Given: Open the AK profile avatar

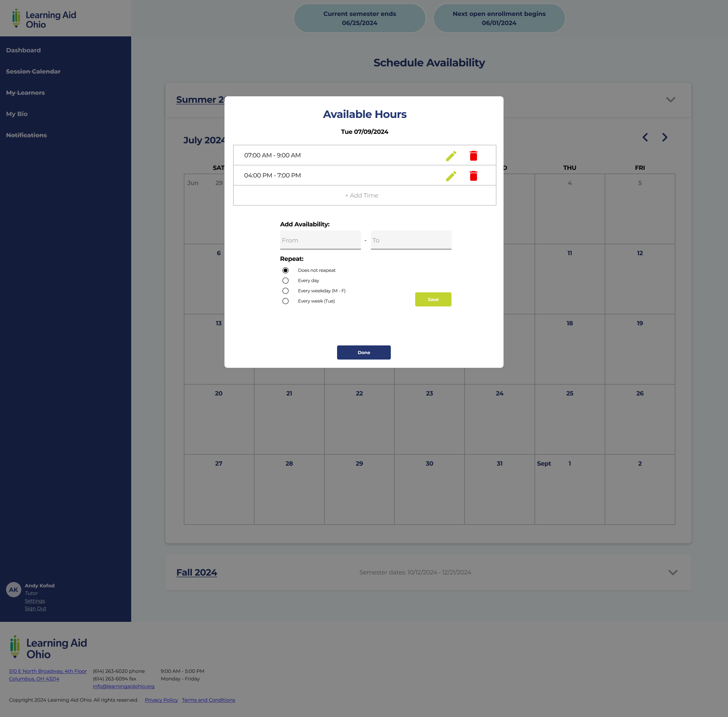Looking at the screenshot, I should [x=13, y=590].
